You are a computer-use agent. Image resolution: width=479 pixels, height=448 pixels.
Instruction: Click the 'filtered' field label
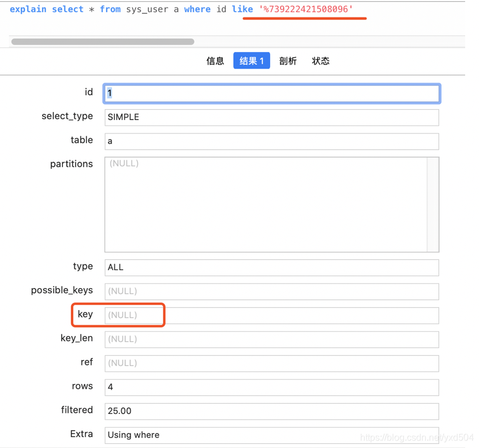pos(77,410)
